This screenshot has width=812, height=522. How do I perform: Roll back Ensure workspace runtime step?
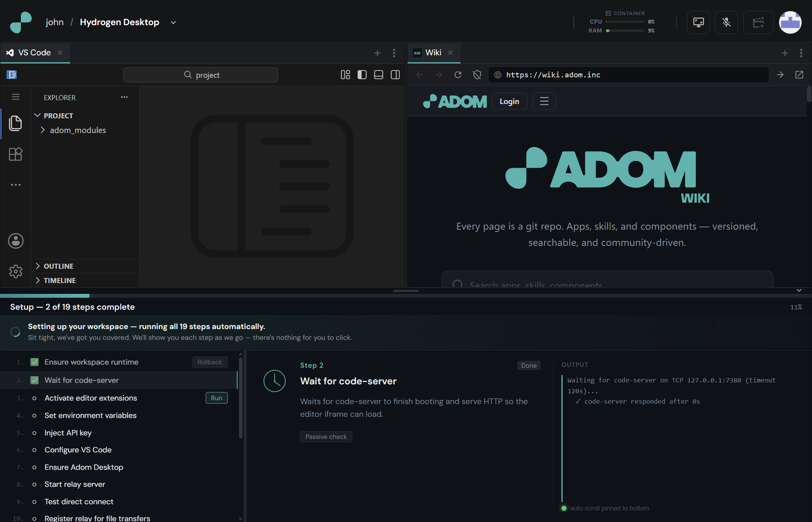pos(210,362)
